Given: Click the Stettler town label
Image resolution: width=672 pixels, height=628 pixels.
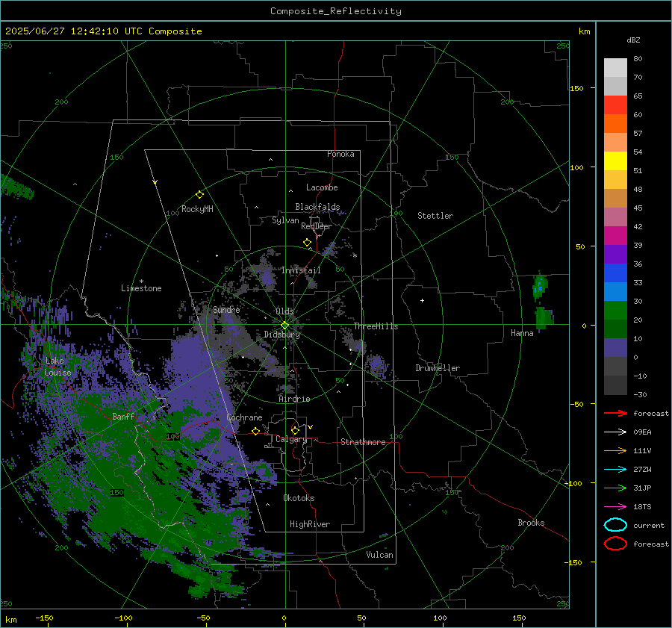Looking at the screenshot, I should (x=435, y=216).
